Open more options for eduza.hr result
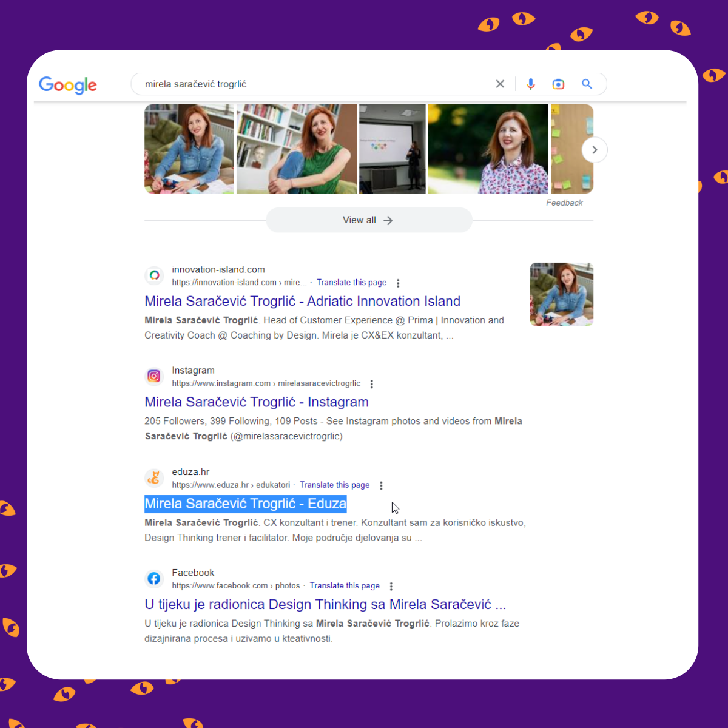The image size is (728, 728). (381, 485)
